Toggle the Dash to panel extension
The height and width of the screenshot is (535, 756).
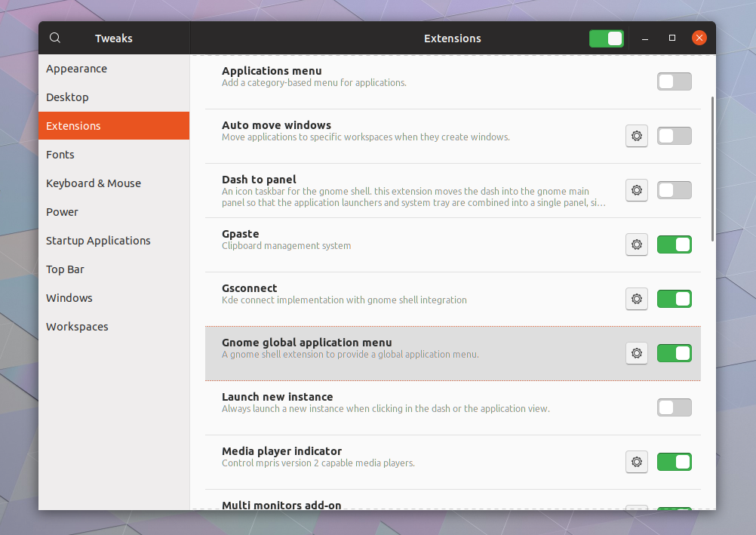pos(674,190)
